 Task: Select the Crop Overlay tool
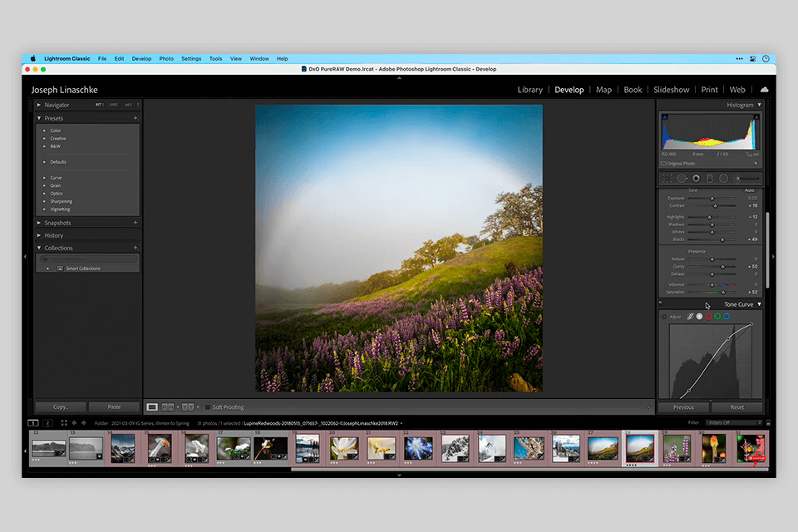point(667,178)
